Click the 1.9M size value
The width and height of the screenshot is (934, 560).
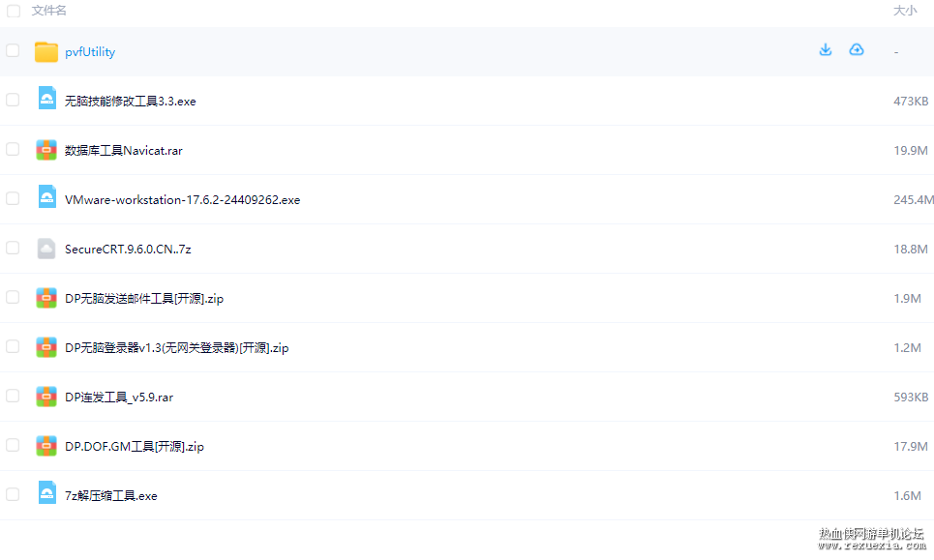coord(907,299)
